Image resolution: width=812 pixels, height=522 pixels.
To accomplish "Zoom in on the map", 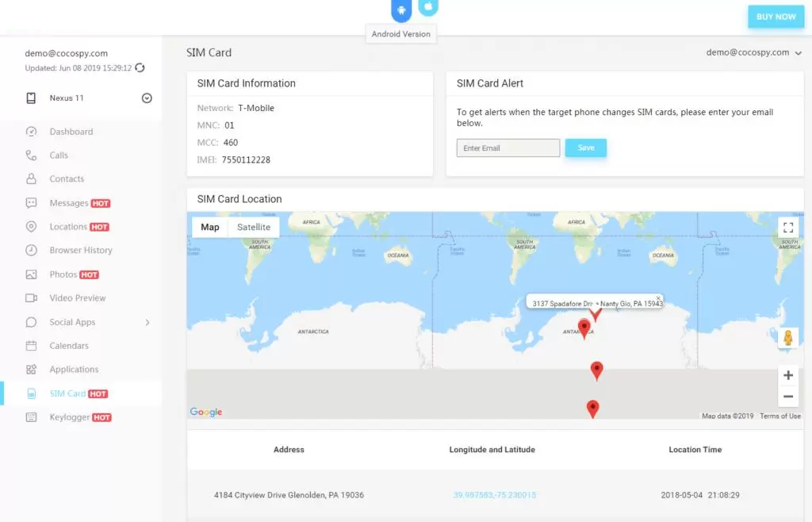I will [787, 375].
